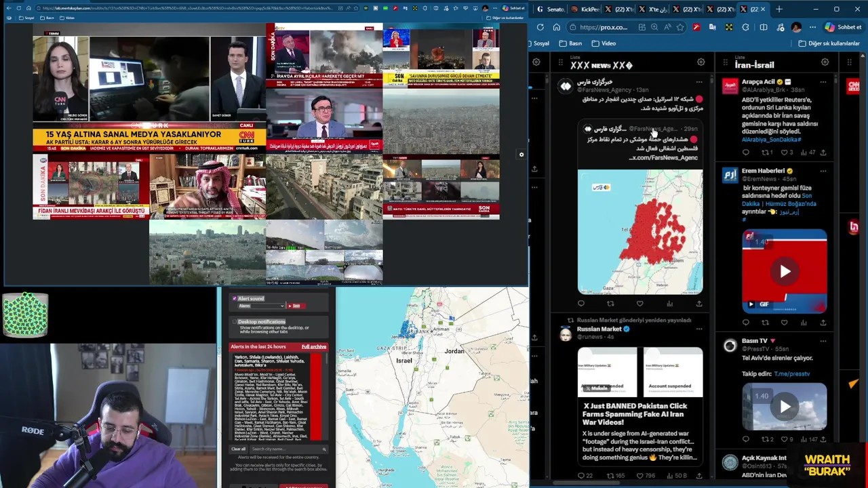The image size is (868, 488).
Task: Open Sohbet et Copilot button
Action: pos(843,27)
